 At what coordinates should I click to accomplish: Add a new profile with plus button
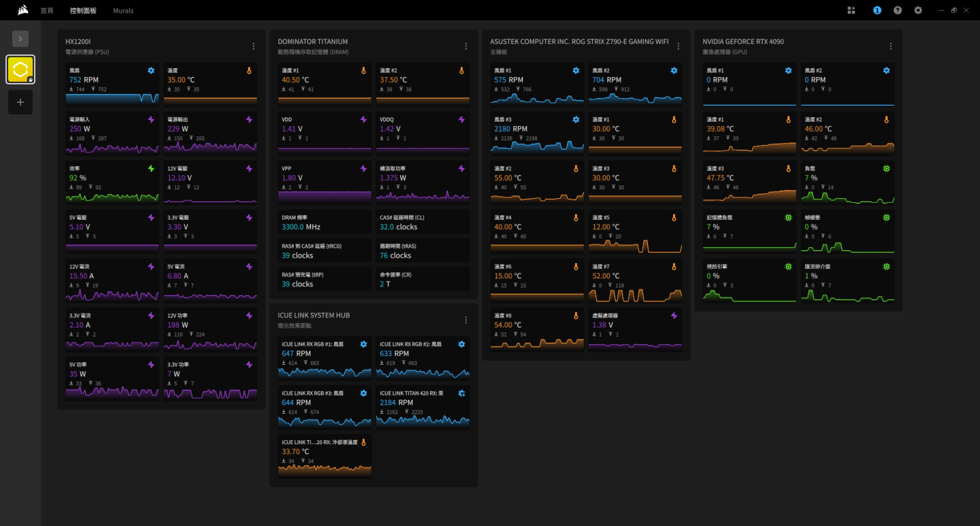point(20,102)
